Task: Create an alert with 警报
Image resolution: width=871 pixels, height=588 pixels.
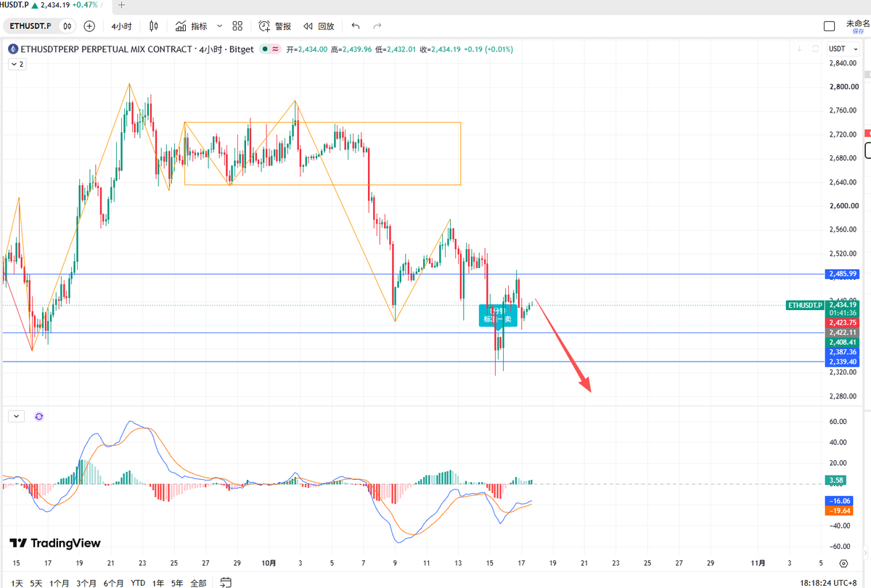Action: coord(275,26)
